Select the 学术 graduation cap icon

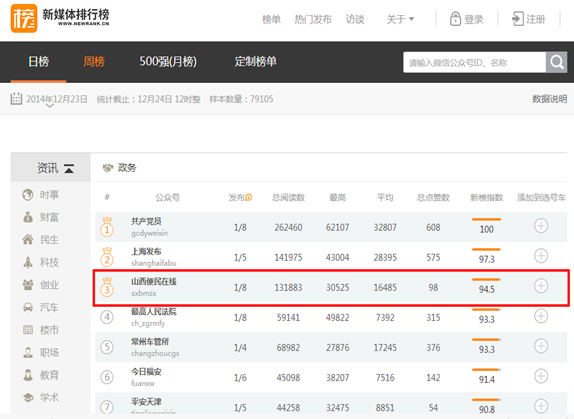28,397
